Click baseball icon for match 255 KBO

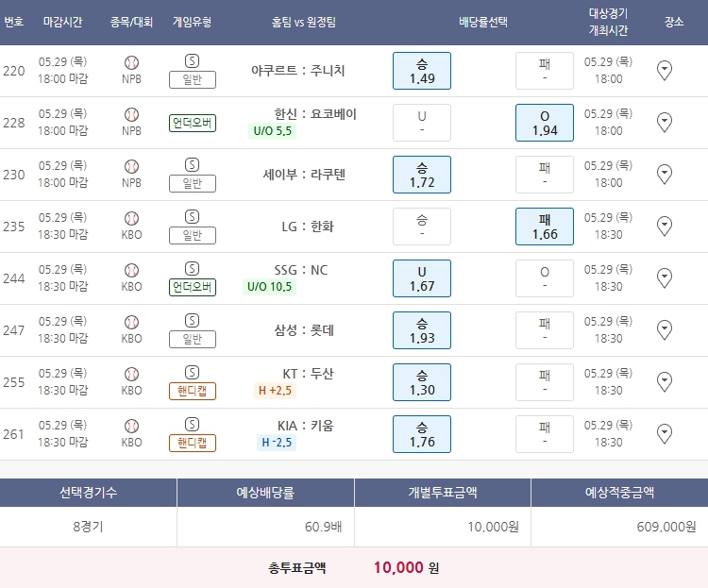pyautogui.click(x=131, y=374)
